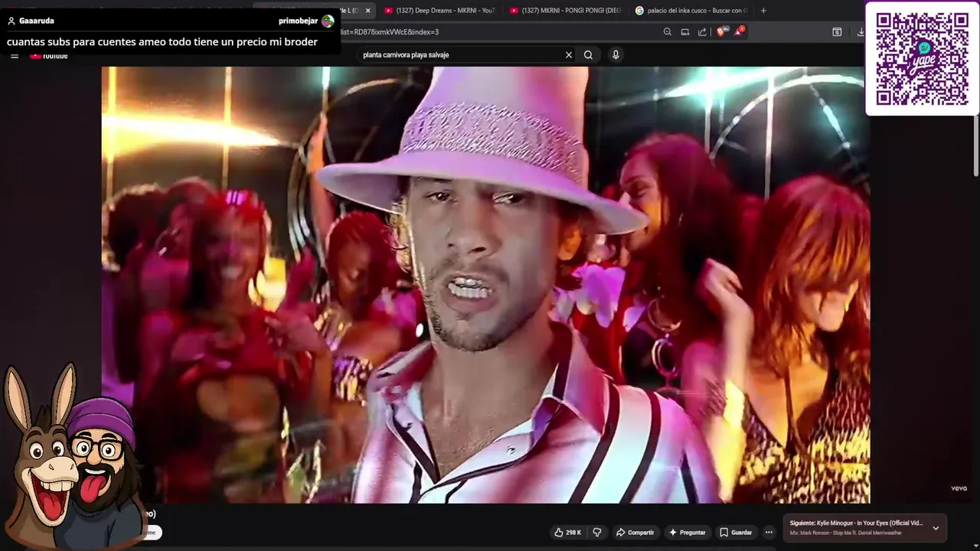Start voice search with the microphone icon
This screenshot has width=980, height=551.
[x=616, y=55]
